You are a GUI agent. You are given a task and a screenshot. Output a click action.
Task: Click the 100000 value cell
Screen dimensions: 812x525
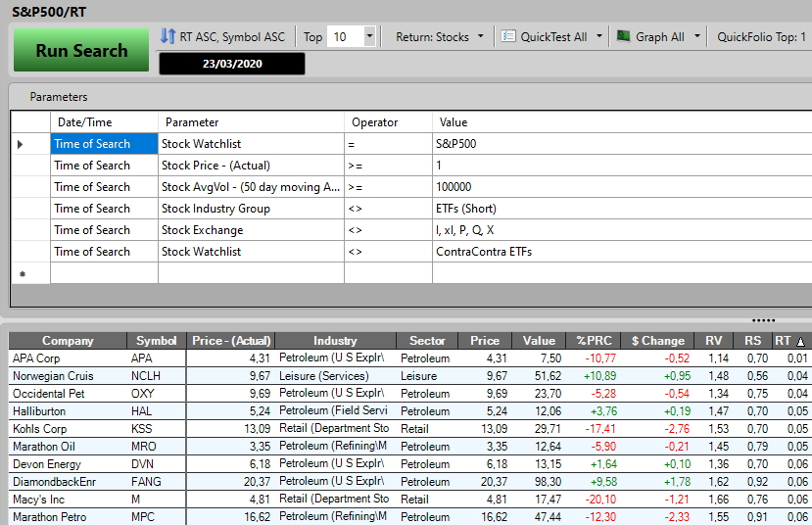621,187
